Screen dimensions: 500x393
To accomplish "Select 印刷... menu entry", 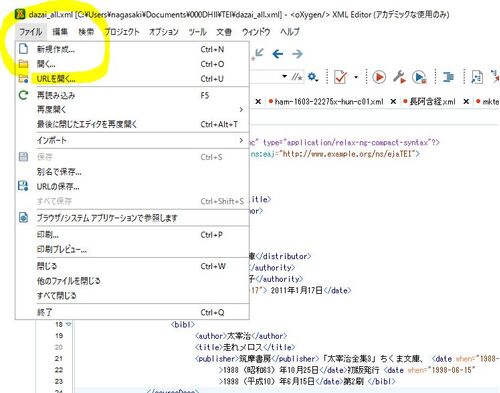I will point(132,235).
